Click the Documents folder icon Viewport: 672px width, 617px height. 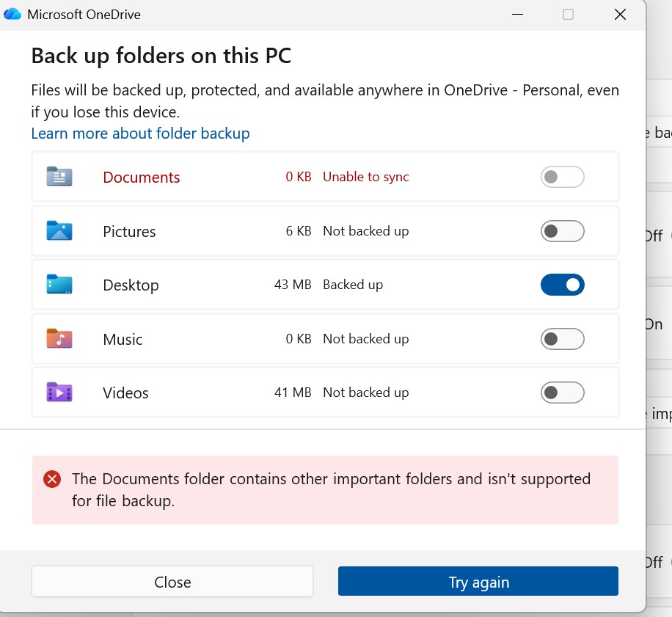point(59,176)
